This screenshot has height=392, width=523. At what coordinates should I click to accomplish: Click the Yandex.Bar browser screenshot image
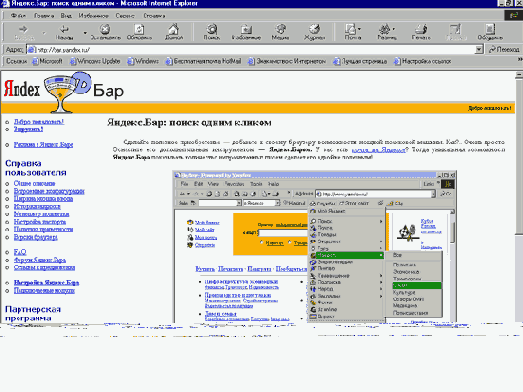(x=315, y=247)
